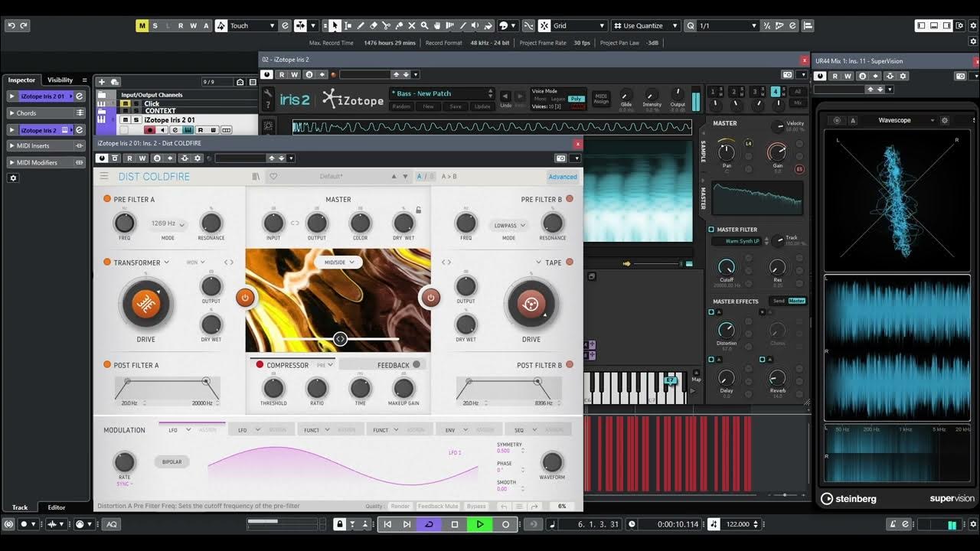Click the transport Stop button
The image size is (980, 551).
(455, 524)
